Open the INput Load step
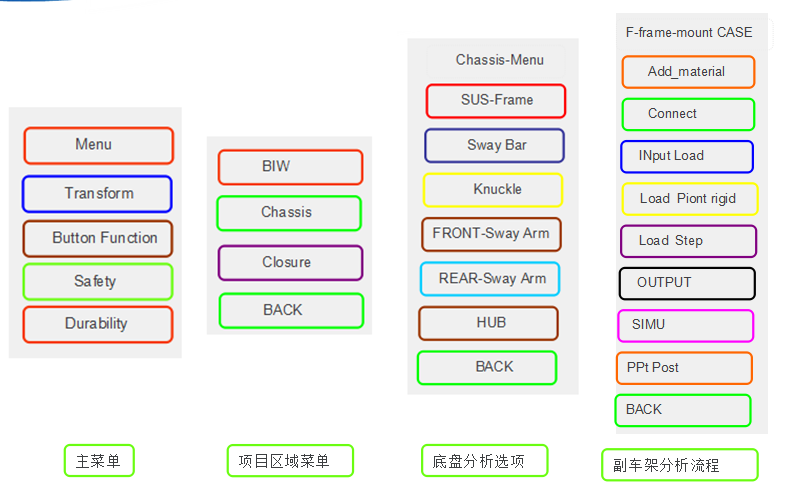Screen dimensions: 786x489 tap(686, 156)
